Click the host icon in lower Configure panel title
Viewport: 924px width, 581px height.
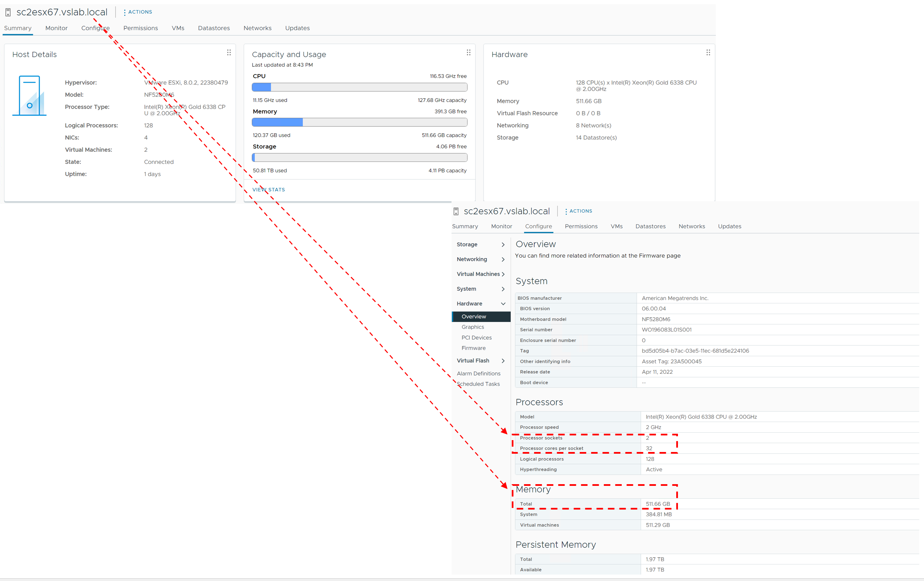coord(456,212)
